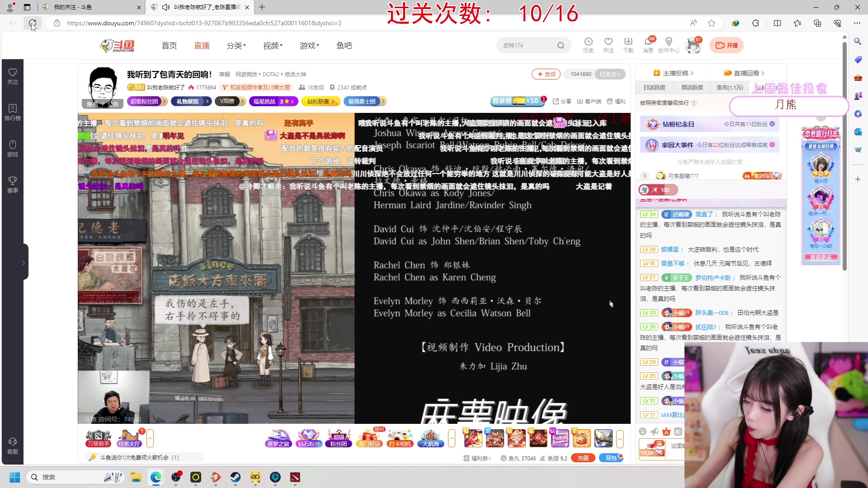Open the 家园大事件 banner
The height and width of the screenshot is (488, 868).
(x=709, y=145)
